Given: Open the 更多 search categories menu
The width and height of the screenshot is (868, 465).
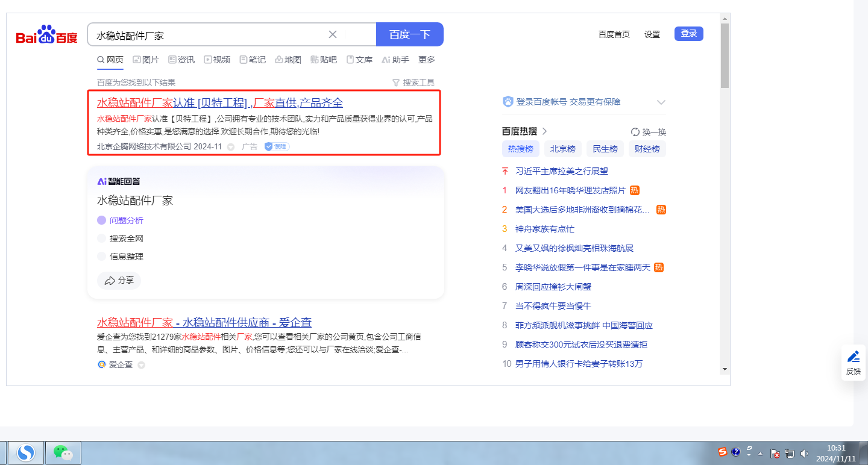Looking at the screenshot, I should click(427, 60).
